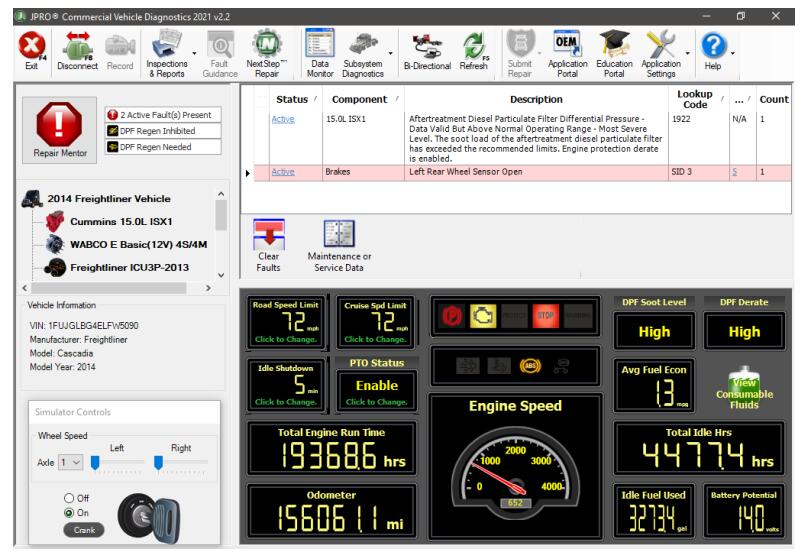Screen dimensions: 804x553
Task: Sort by the Count column header
Action: click(774, 100)
